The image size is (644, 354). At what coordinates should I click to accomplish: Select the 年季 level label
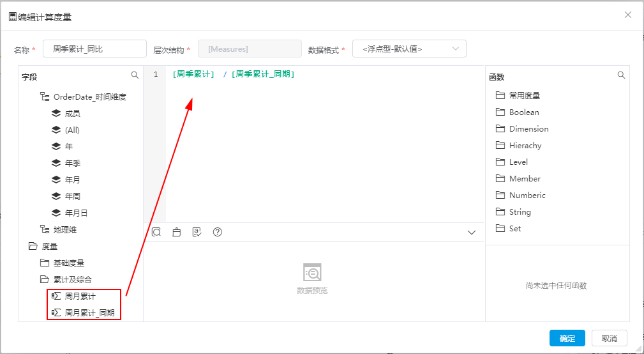[73, 163]
